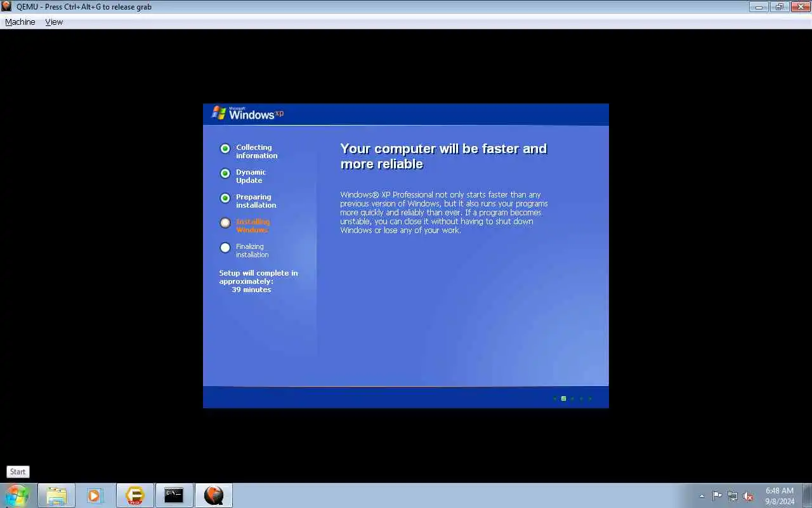
Task: Click the QEMU window title bar icon
Action: pyautogui.click(x=6, y=6)
